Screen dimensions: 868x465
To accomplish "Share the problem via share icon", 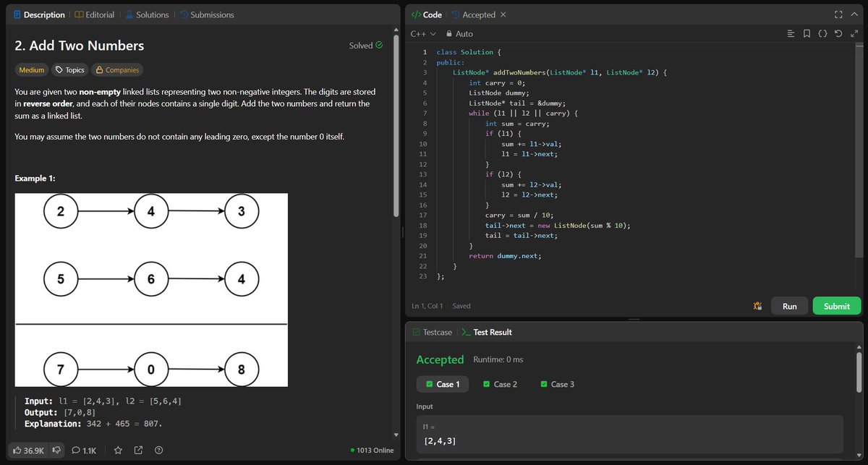I will point(138,451).
